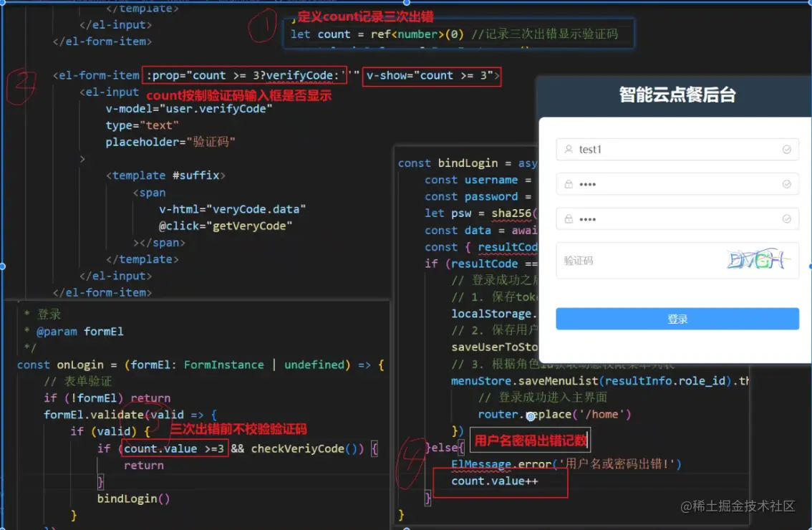
Task: Click the v-html="veryCode.data" line
Action: [232, 209]
